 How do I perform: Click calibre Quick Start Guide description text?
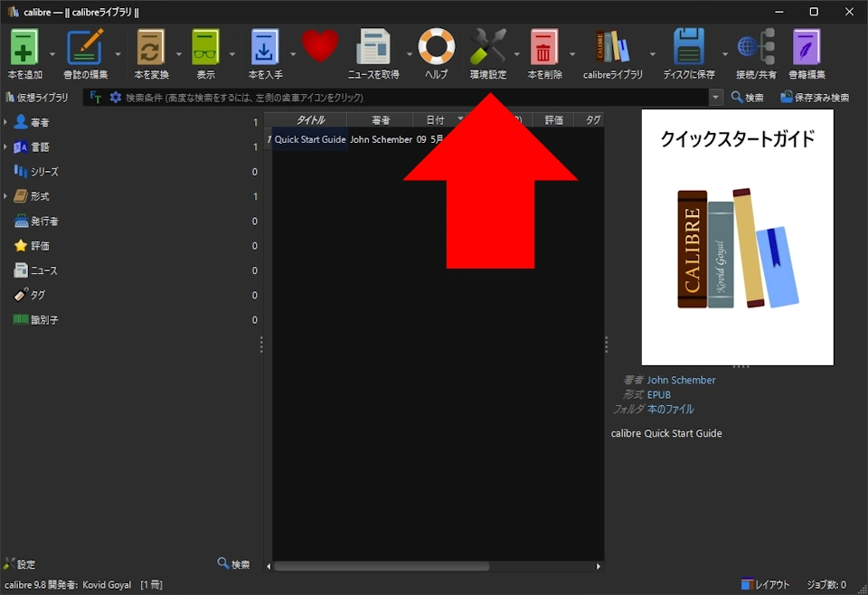coord(666,433)
